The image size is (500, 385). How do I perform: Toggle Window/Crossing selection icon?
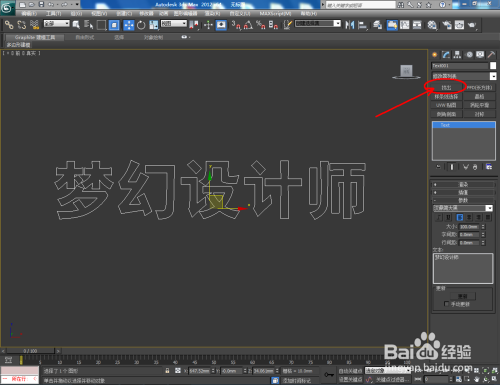tap(114, 25)
